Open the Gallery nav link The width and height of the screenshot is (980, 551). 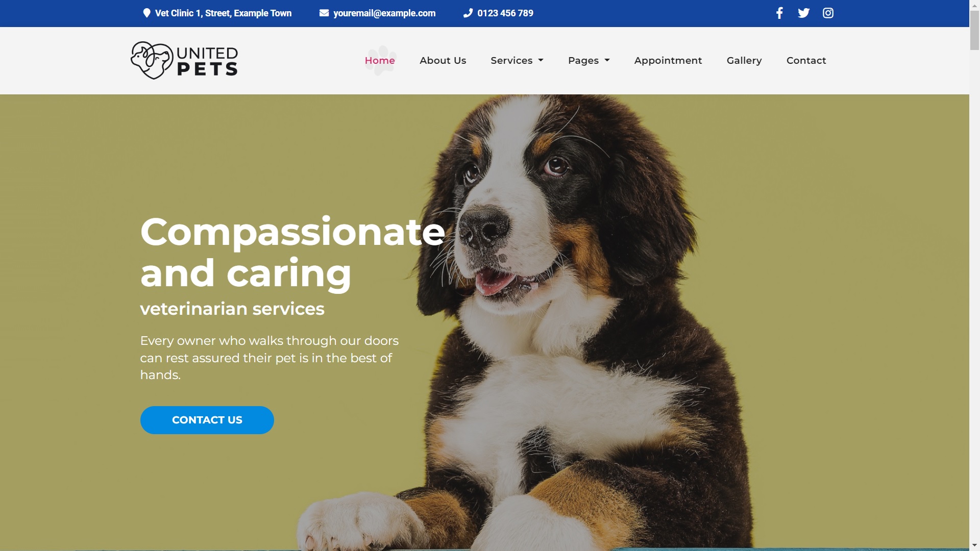[744, 61]
